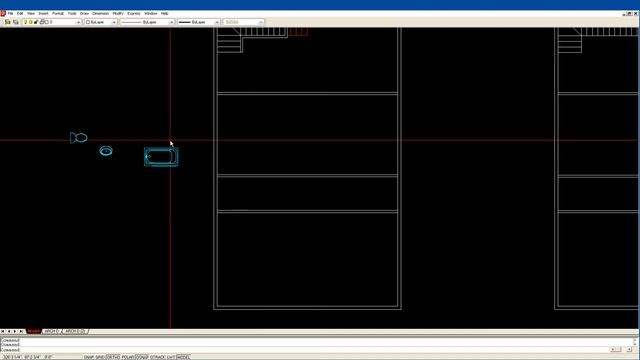Image resolution: width=640 pixels, height=360 pixels.
Task: Open the Modify menu
Action: click(x=118, y=13)
